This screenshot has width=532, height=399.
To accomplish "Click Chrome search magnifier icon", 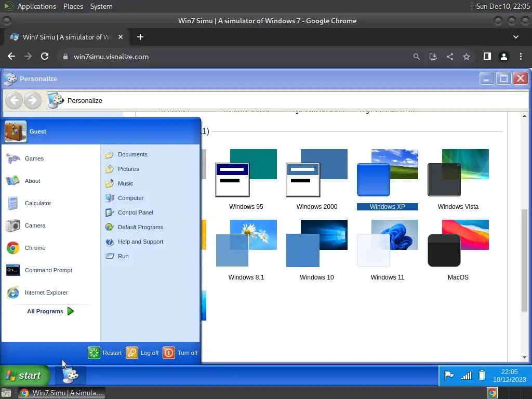I will pyautogui.click(x=416, y=57).
